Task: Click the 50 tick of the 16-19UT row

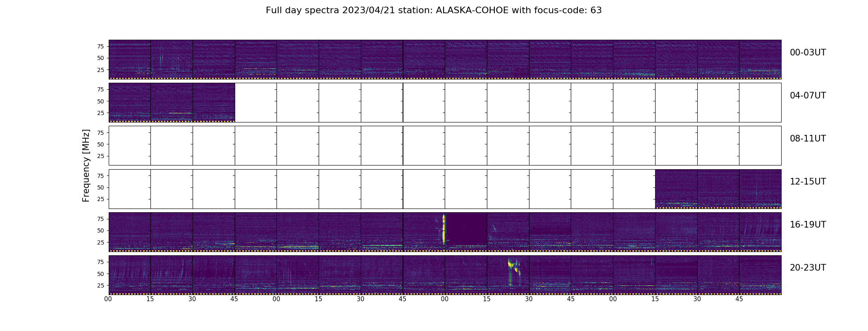Action: (x=100, y=230)
